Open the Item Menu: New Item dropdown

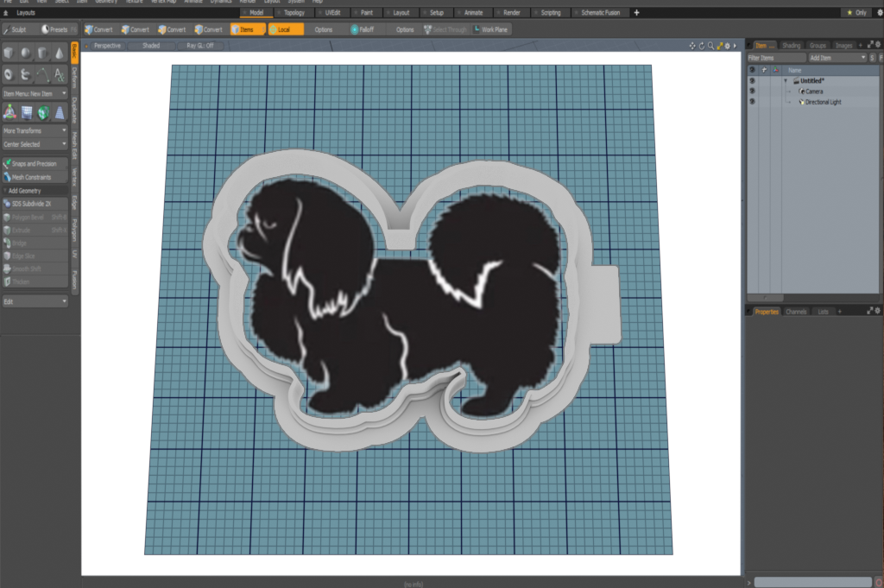click(35, 93)
